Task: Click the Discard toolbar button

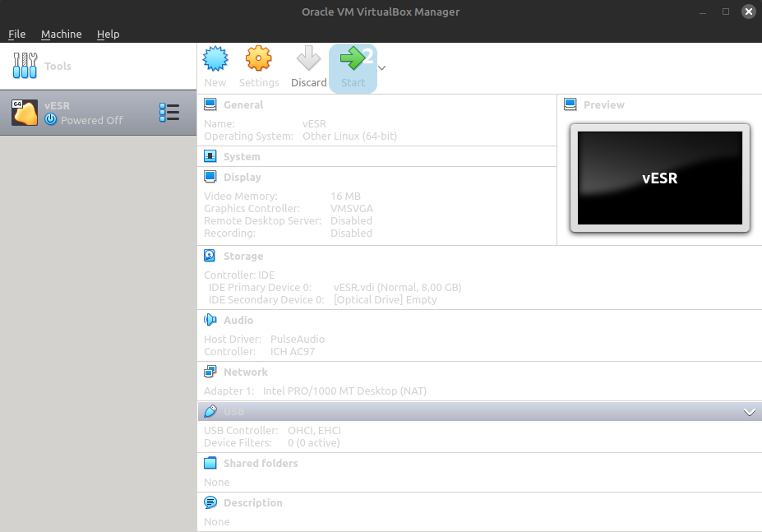Action: point(308,68)
